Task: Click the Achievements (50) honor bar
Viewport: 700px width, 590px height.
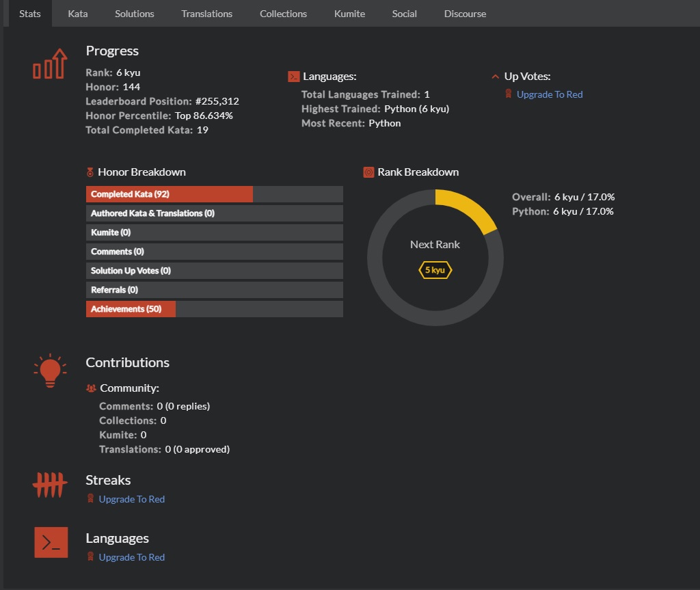Action: 131,309
